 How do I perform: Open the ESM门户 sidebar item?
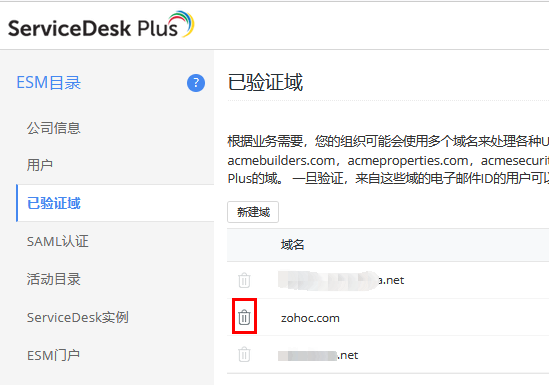[x=53, y=355]
